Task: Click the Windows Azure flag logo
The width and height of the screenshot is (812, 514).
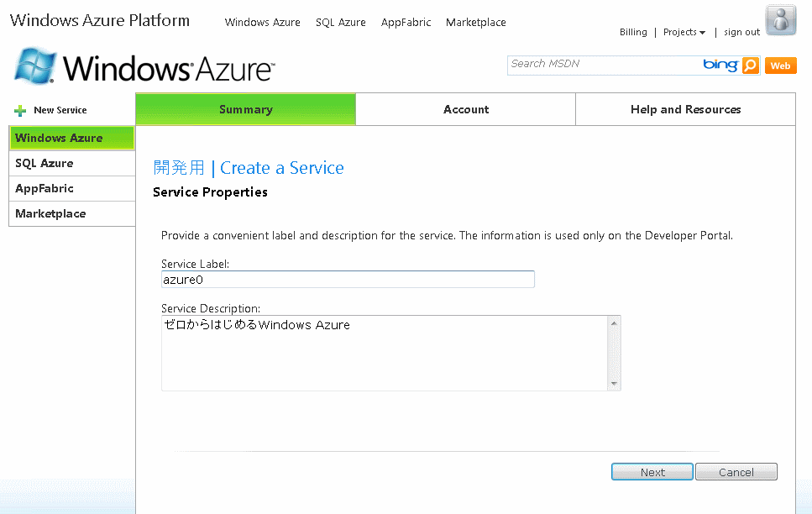Action: coord(34,66)
